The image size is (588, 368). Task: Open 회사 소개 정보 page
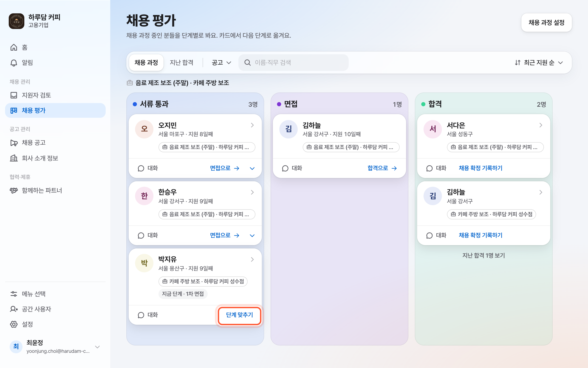click(x=55, y=158)
